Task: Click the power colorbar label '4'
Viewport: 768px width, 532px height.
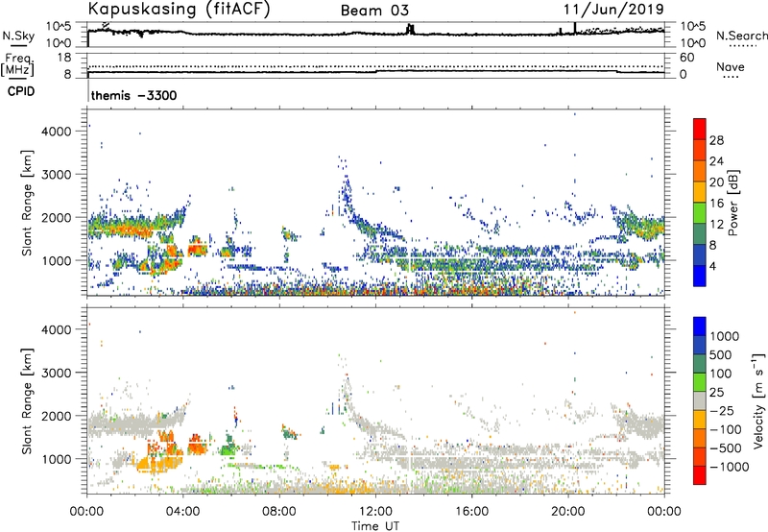Action: click(x=712, y=266)
